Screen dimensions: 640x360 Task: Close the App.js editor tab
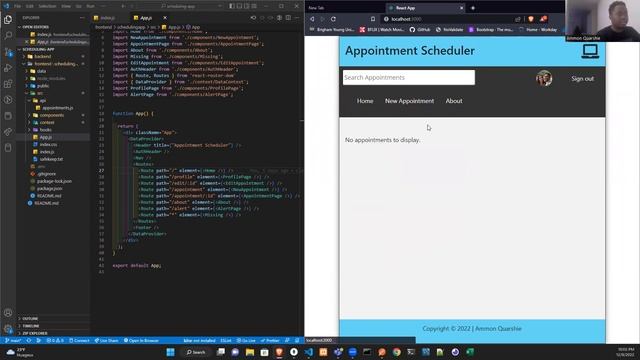click(165, 18)
